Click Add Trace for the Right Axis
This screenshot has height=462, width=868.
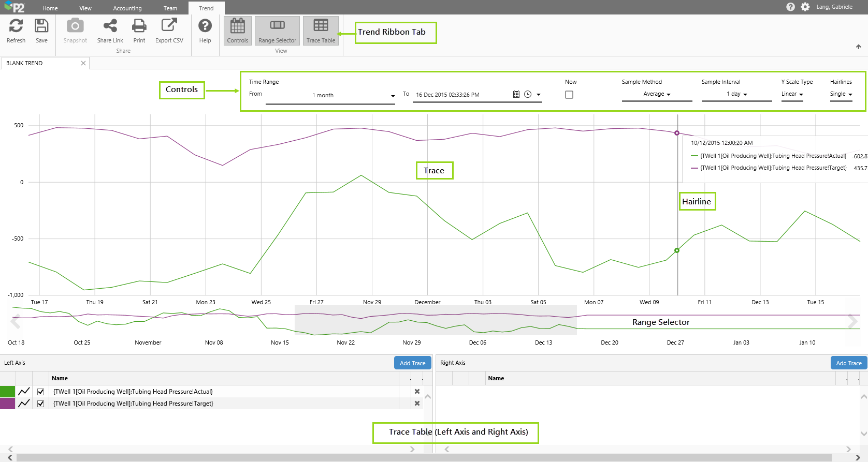(x=848, y=363)
